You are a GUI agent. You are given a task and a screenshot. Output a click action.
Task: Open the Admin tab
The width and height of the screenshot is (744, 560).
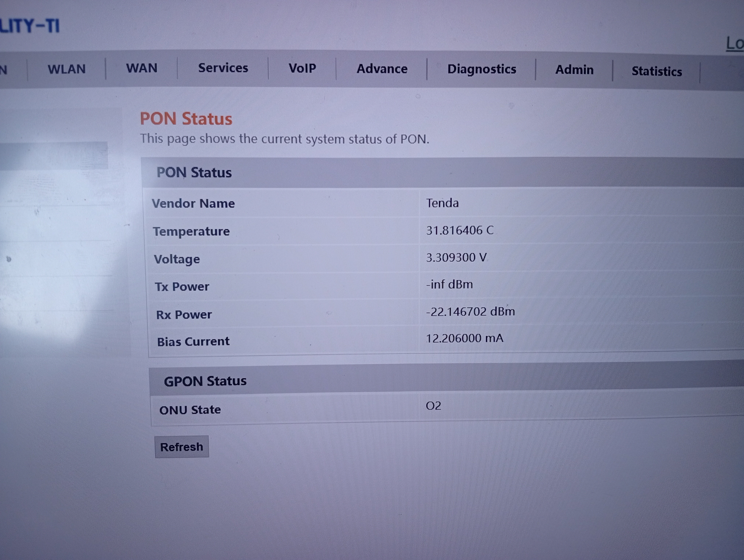pos(574,70)
